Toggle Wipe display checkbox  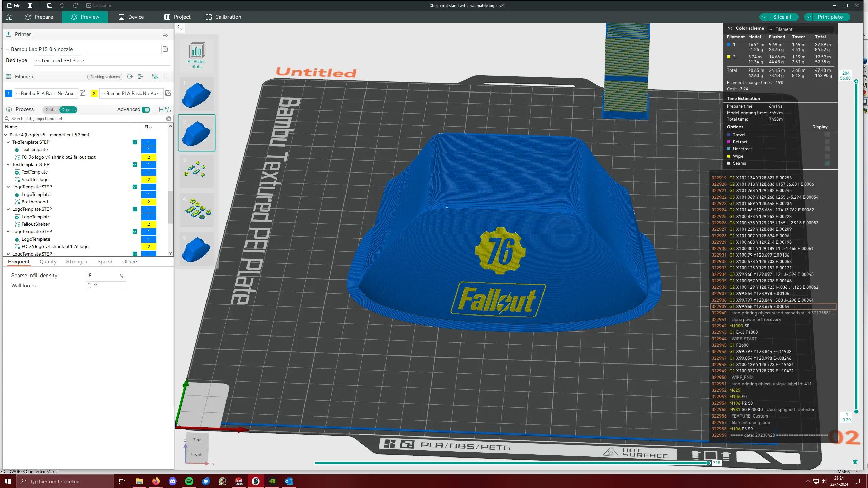click(827, 156)
